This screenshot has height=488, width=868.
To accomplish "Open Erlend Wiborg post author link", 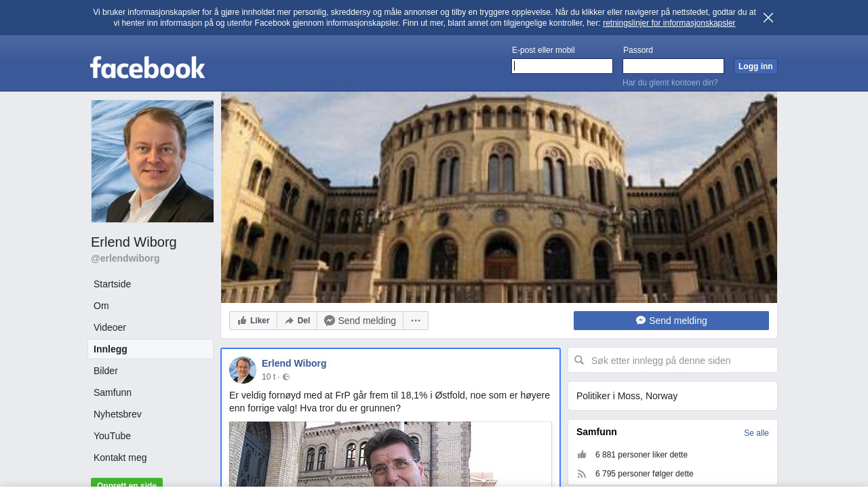I will click(x=294, y=363).
